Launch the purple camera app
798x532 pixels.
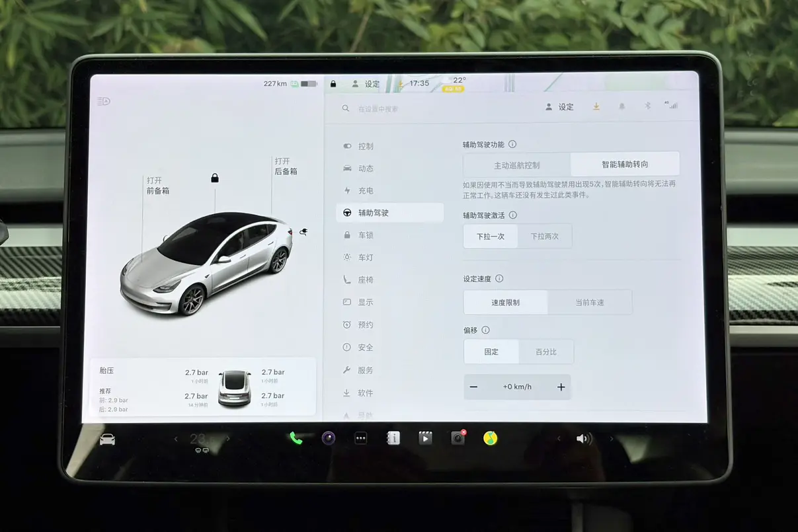(329, 438)
